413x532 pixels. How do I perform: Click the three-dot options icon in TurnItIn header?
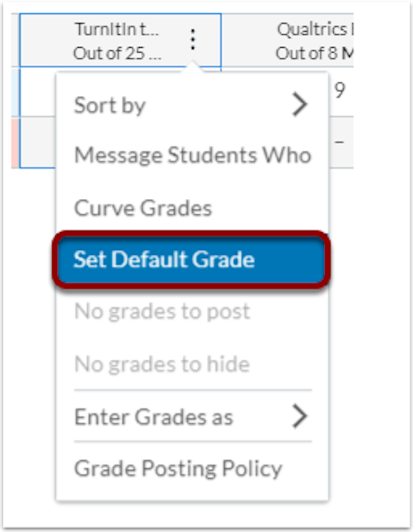click(193, 40)
